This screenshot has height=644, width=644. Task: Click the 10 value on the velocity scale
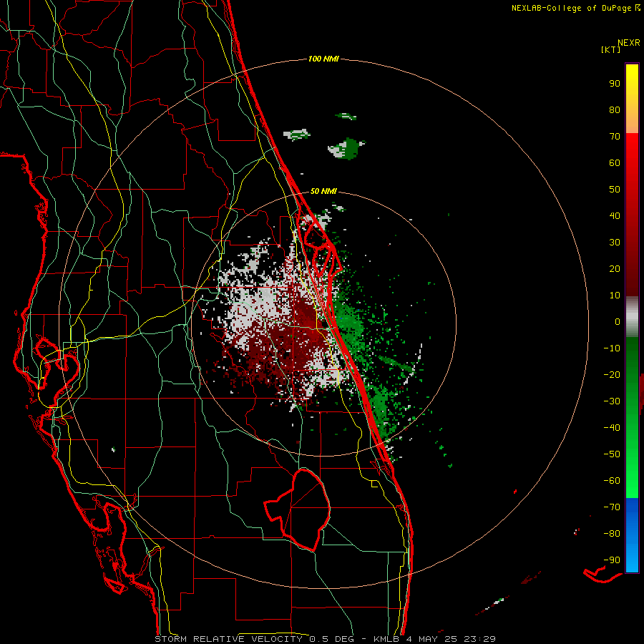(x=615, y=296)
